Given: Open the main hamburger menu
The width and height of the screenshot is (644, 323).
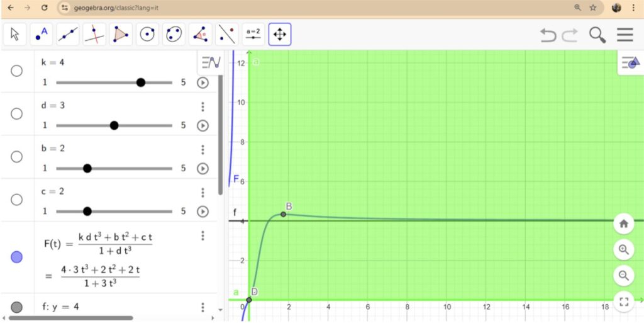Looking at the screenshot, I should pos(625,35).
